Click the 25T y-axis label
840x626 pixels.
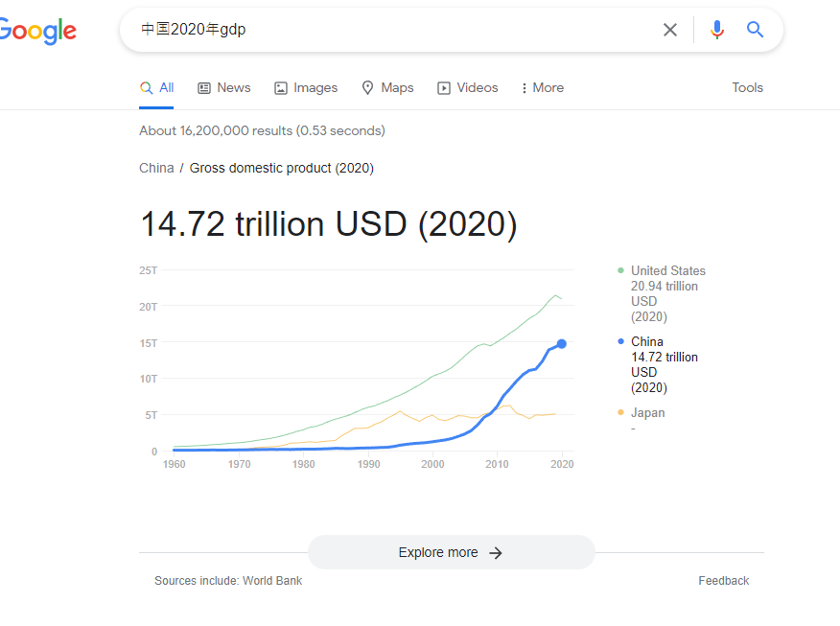[x=149, y=270]
